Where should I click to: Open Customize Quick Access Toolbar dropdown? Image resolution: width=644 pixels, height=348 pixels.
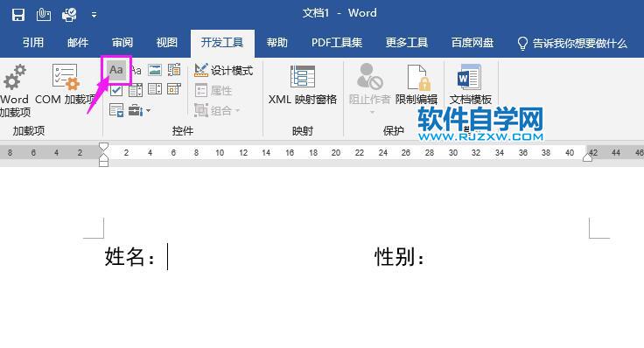(x=94, y=15)
